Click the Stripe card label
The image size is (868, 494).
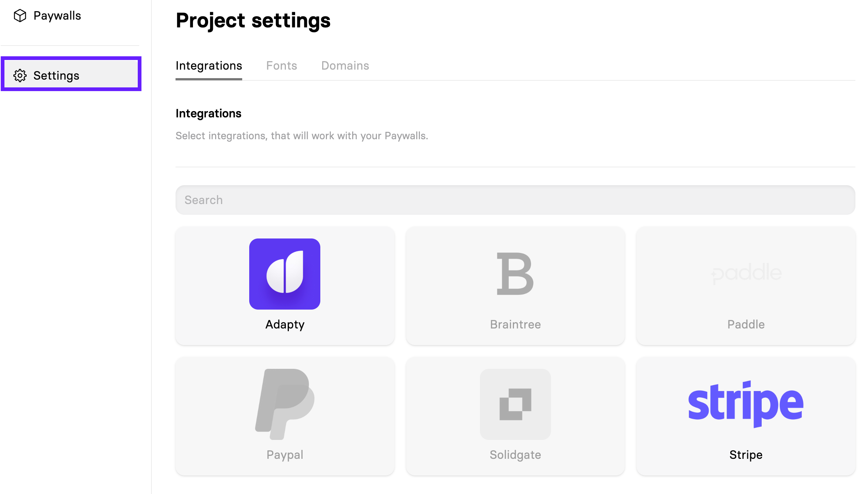(x=746, y=455)
